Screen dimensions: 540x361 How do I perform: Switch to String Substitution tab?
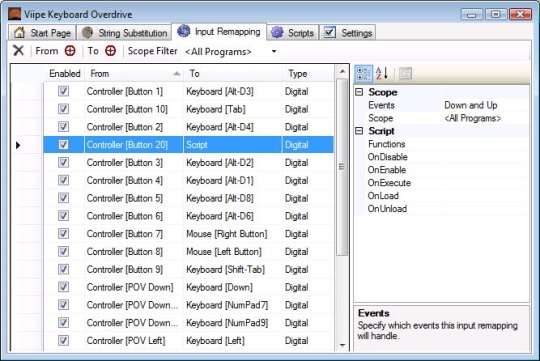(x=124, y=33)
